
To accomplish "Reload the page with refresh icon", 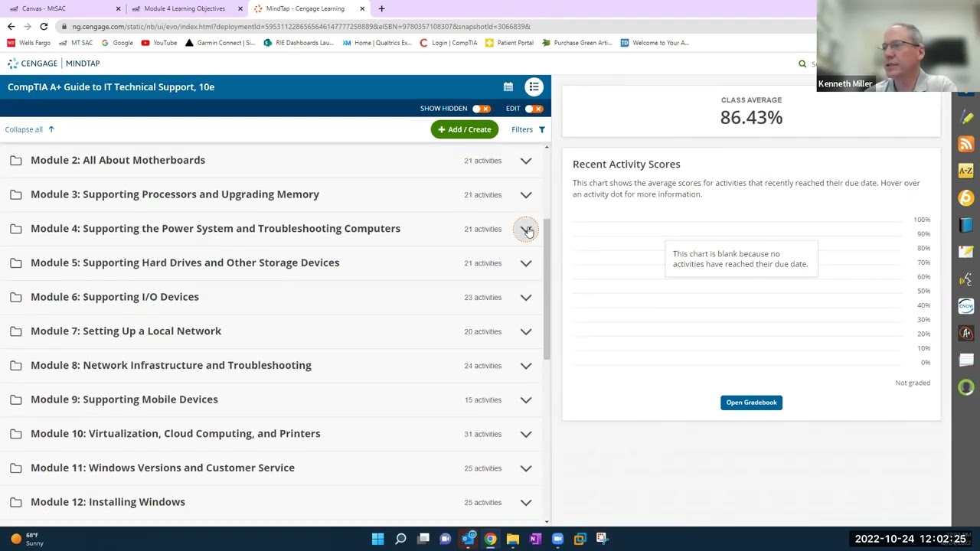I will [44, 27].
